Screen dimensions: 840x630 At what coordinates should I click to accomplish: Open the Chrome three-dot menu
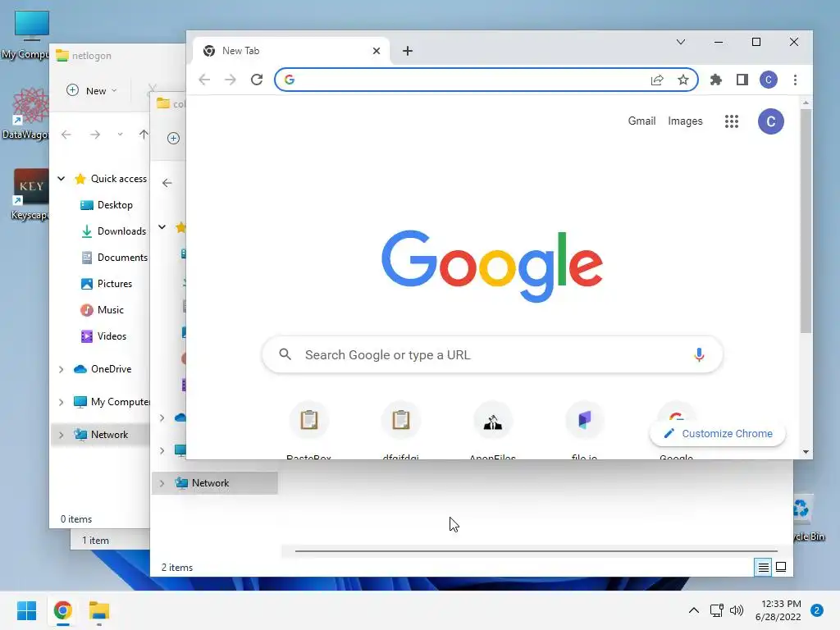795,80
